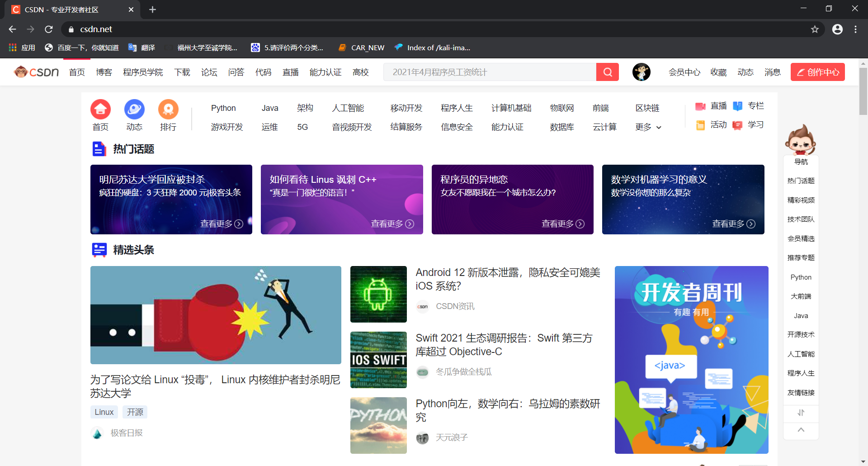The width and height of the screenshot is (868, 466).
Task: Open 论坛 in top navigation
Action: pos(209,72)
